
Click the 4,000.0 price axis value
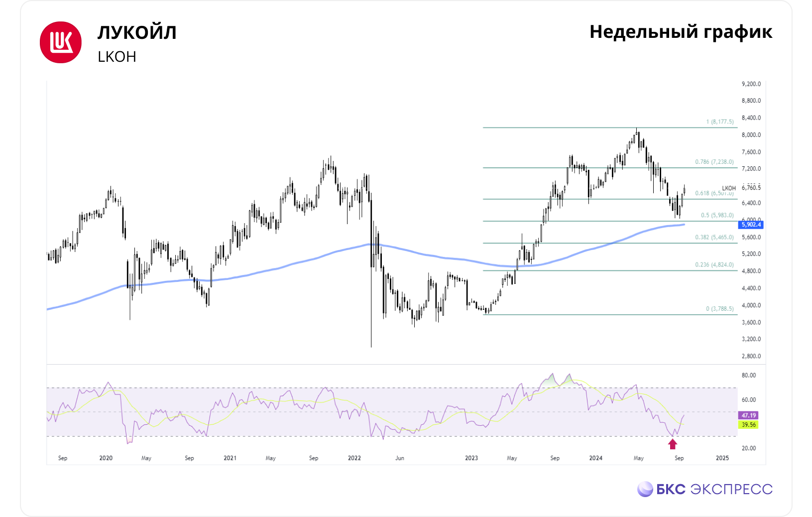(x=751, y=306)
